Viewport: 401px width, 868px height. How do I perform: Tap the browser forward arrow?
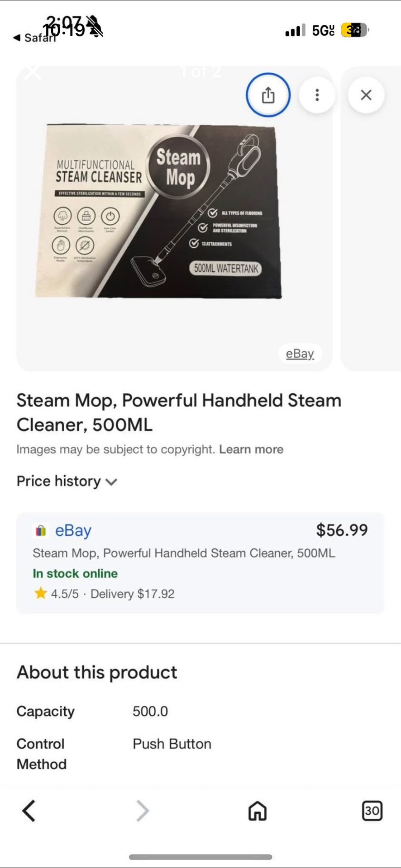click(x=143, y=811)
